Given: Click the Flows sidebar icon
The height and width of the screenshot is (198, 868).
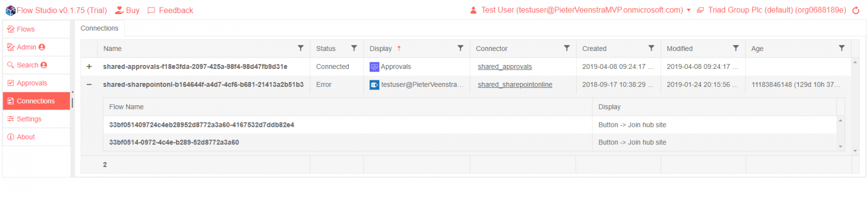Looking at the screenshot, I should pos(10,29).
